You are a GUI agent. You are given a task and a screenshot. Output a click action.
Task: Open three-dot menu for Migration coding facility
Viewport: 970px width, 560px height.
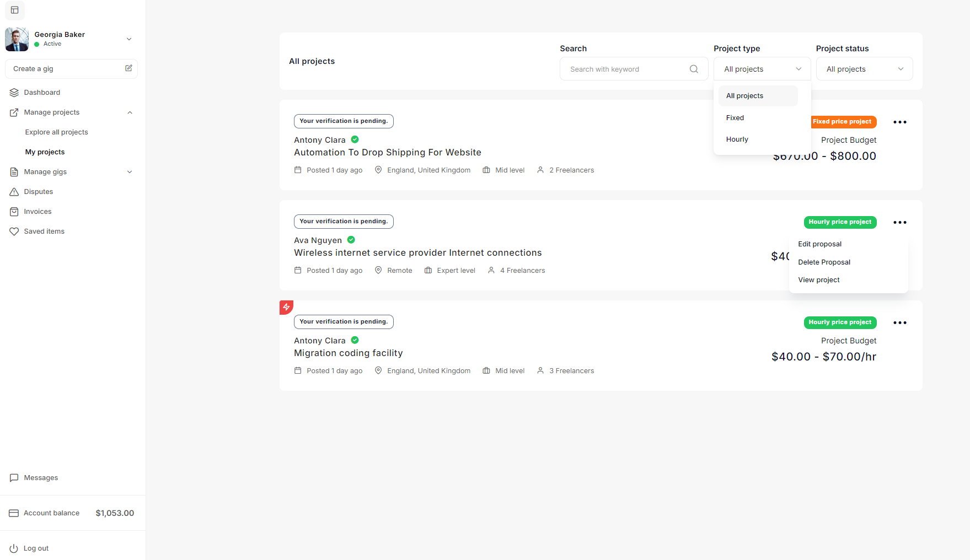coord(899,323)
